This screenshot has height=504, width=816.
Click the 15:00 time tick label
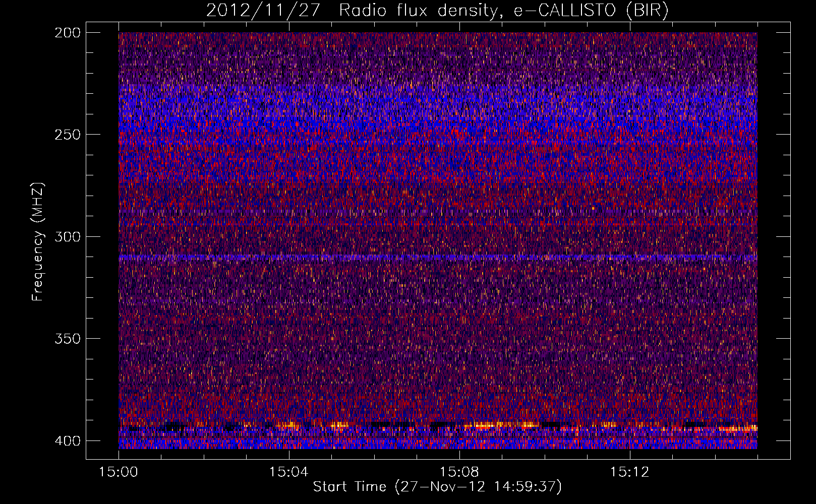tap(119, 472)
